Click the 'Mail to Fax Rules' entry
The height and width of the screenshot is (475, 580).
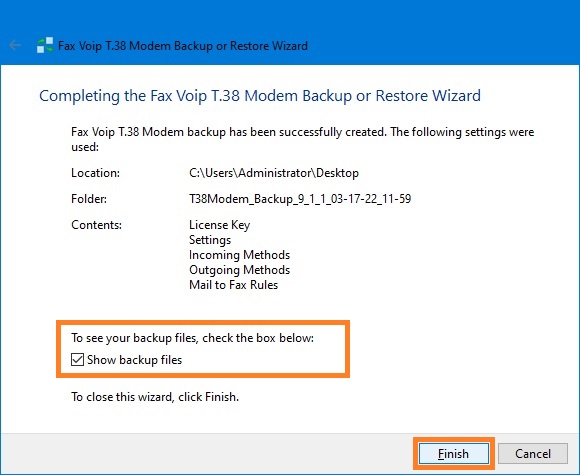click(x=233, y=285)
